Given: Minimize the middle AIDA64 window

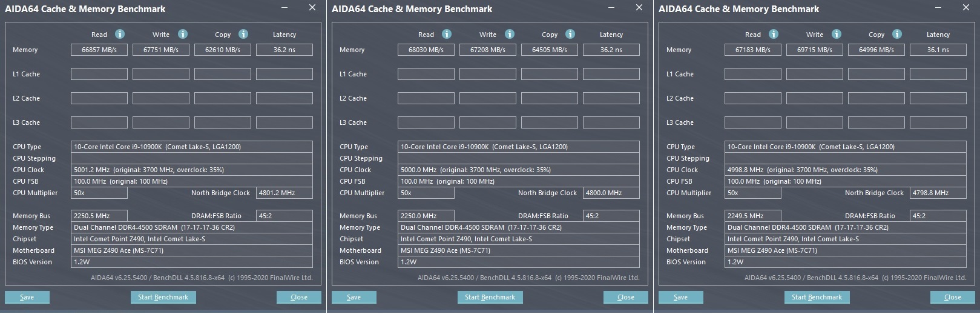Looking at the screenshot, I should pos(611,8).
